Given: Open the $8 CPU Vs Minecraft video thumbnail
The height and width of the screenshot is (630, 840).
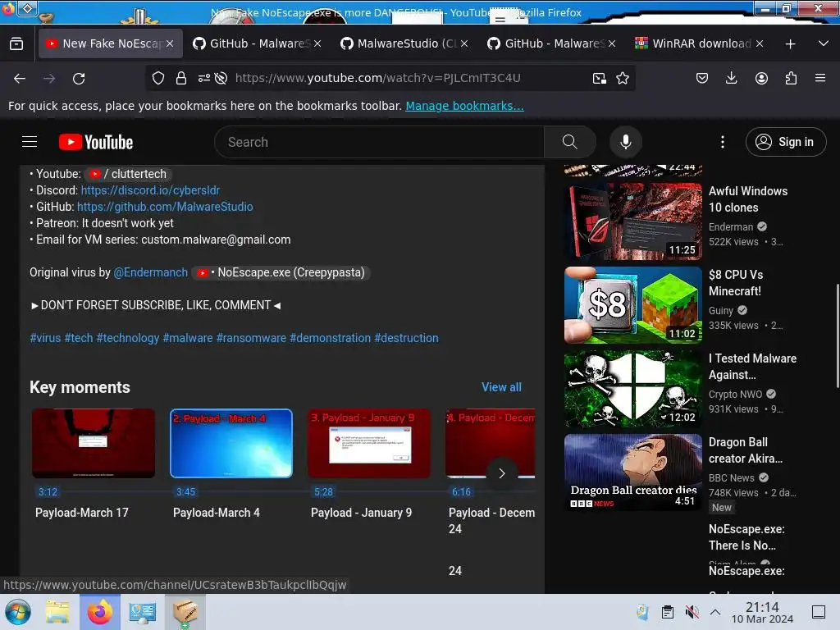Looking at the screenshot, I should (632, 305).
